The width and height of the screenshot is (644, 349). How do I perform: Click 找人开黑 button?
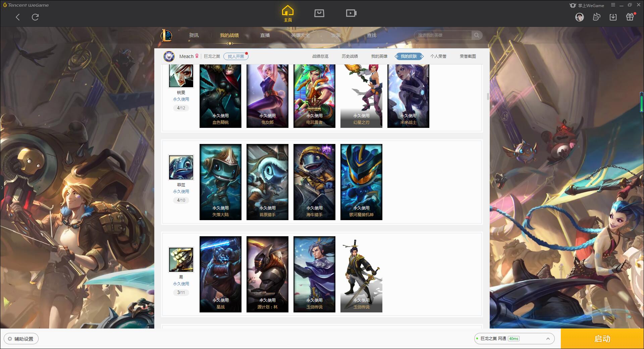(x=236, y=56)
